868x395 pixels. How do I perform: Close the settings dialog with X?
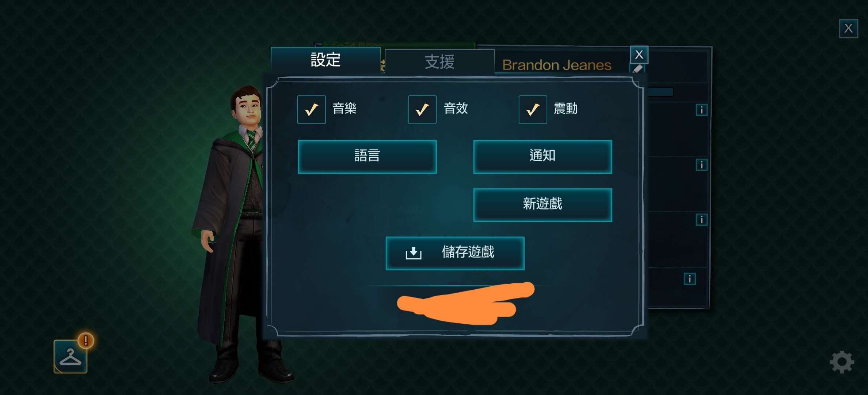pos(639,55)
